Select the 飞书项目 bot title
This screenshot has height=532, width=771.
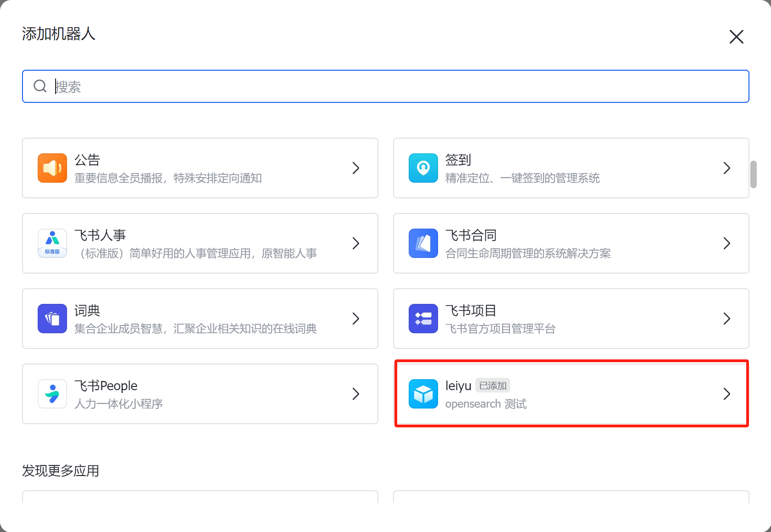(x=471, y=310)
